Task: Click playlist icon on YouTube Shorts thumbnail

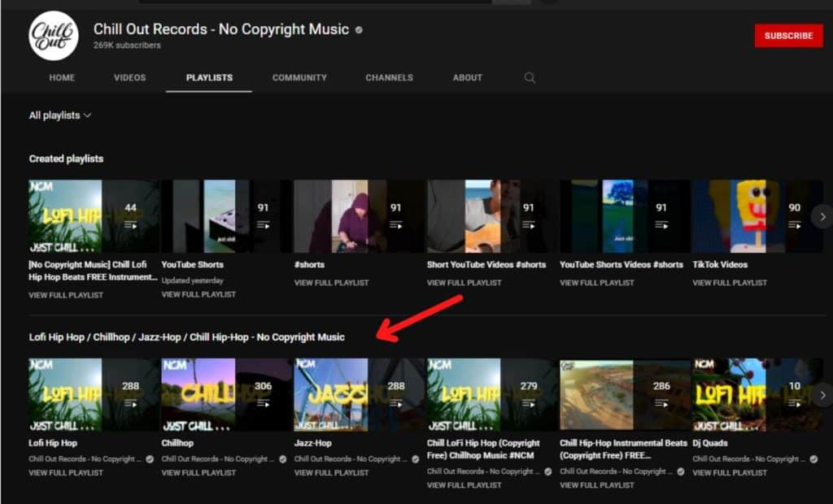Action: pos(263,225)
